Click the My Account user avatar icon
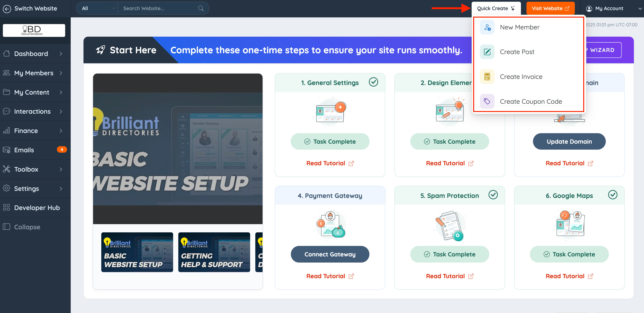The image size is (644, 313). 589,9
